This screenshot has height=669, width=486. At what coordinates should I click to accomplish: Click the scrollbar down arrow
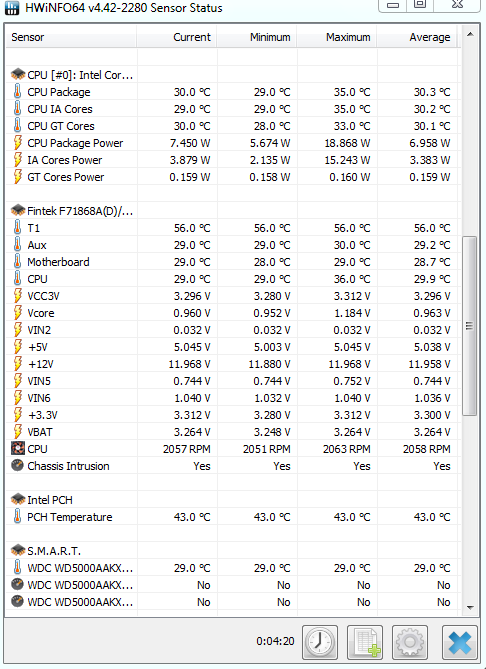(470, 608)
